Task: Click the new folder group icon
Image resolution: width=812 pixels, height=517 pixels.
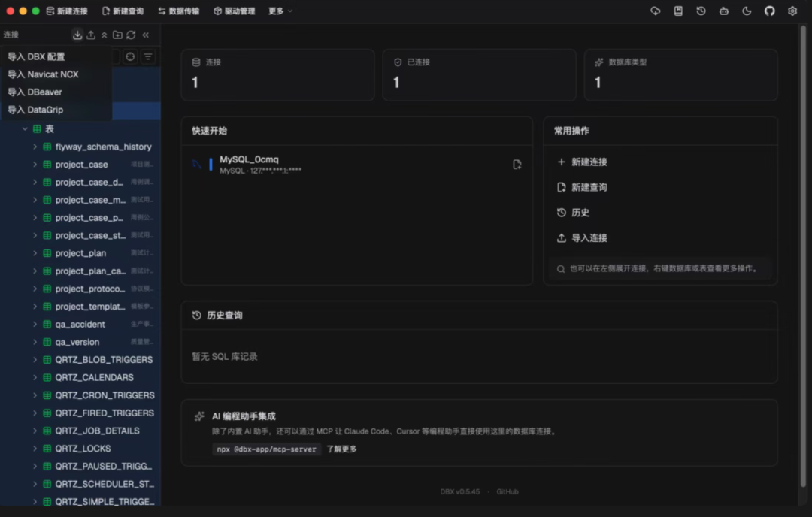Action: 117,35
